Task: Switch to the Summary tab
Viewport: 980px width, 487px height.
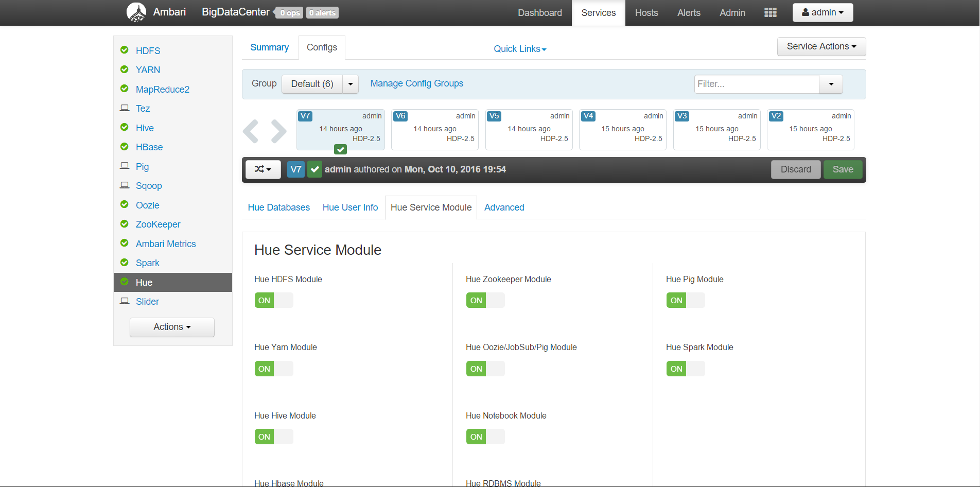Action: (269, 47)
